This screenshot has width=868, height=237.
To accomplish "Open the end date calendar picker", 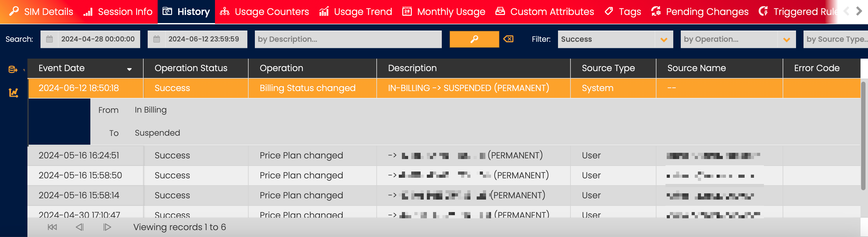I will click(157, 39).
